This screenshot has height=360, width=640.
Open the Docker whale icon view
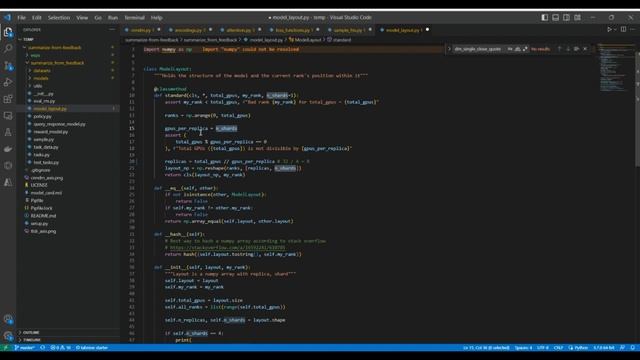coord(8,149)
